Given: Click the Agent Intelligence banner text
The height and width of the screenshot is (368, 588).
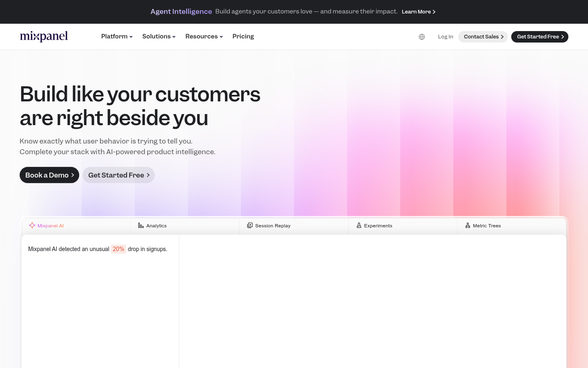Looking at the screenshot, I should pos(181,11).
